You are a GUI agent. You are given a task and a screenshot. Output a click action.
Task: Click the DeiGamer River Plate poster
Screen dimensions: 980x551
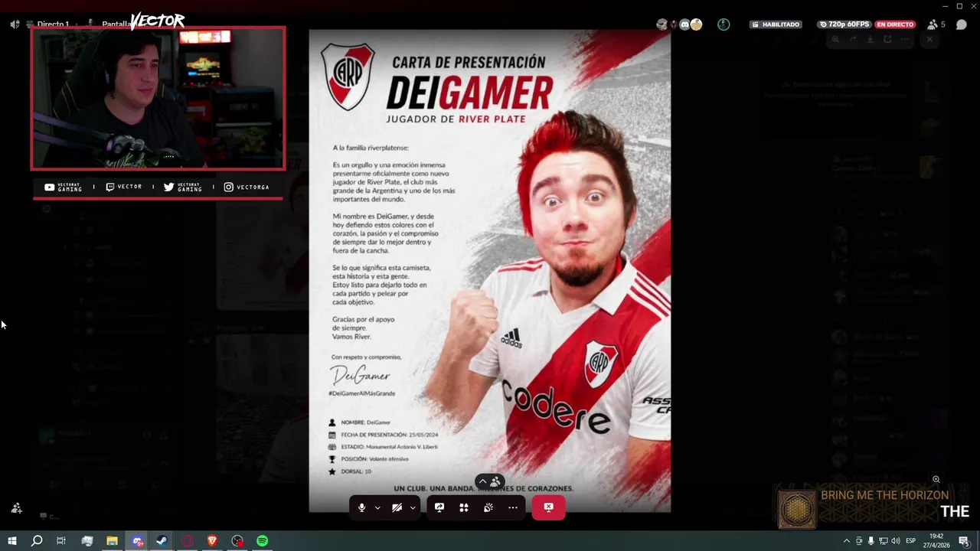click(x=490, y=271)
